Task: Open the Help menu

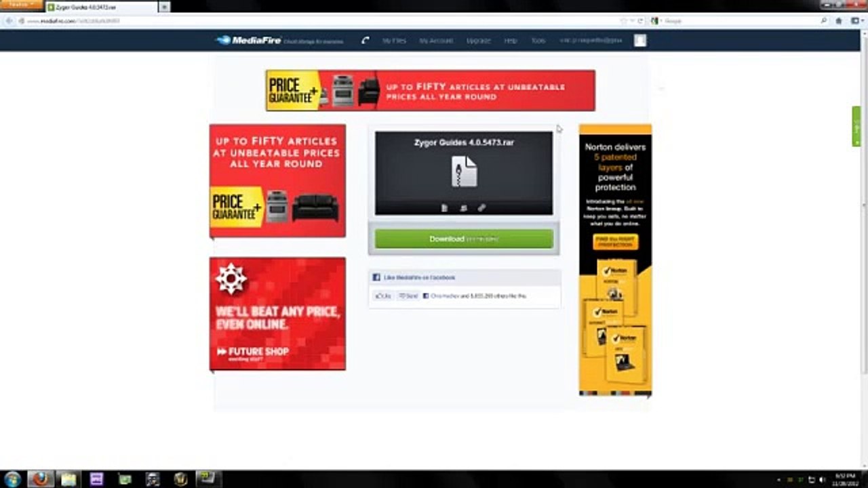Action: coord(511,41)
